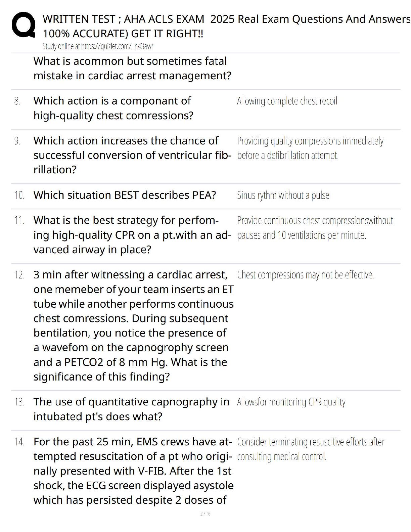
Task: Click question 9 about ventricular fibrillation conversion
Action: [132, 155]
